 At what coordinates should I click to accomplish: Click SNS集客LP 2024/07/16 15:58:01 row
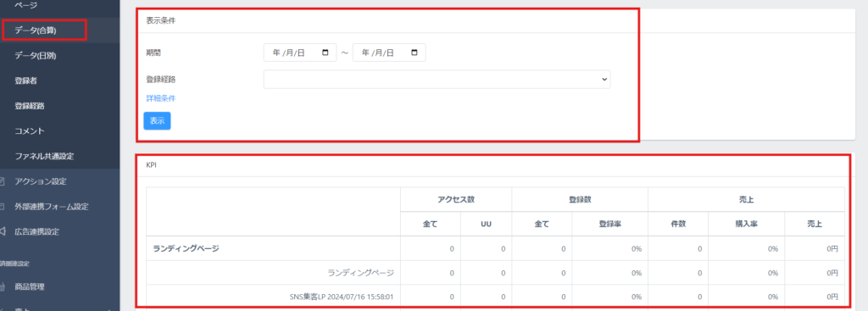coord(342,297)
